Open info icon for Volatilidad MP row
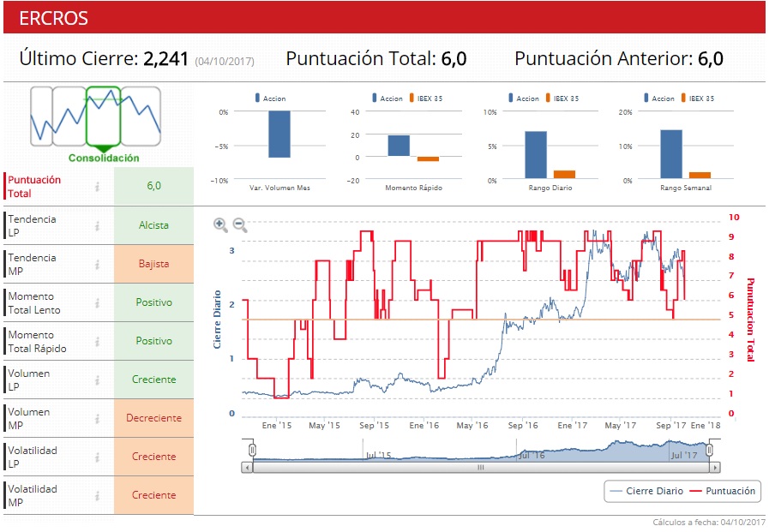 [x=98, y=496]
